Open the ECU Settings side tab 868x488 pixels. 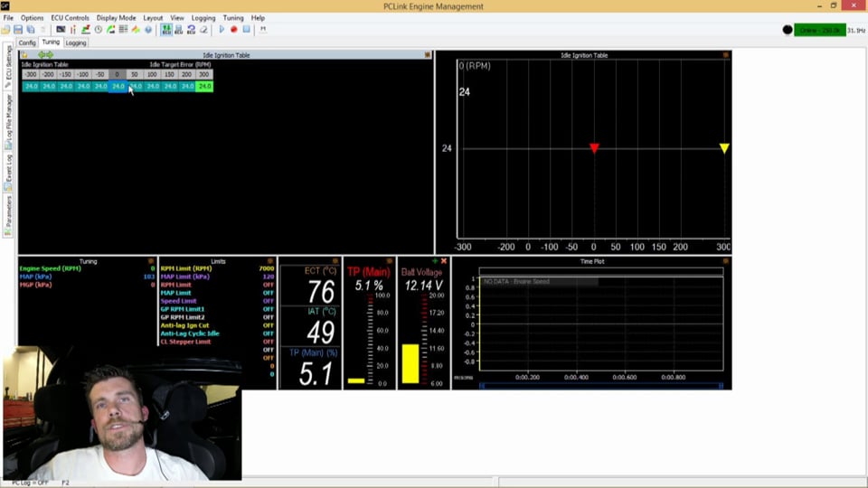[8, 66]
